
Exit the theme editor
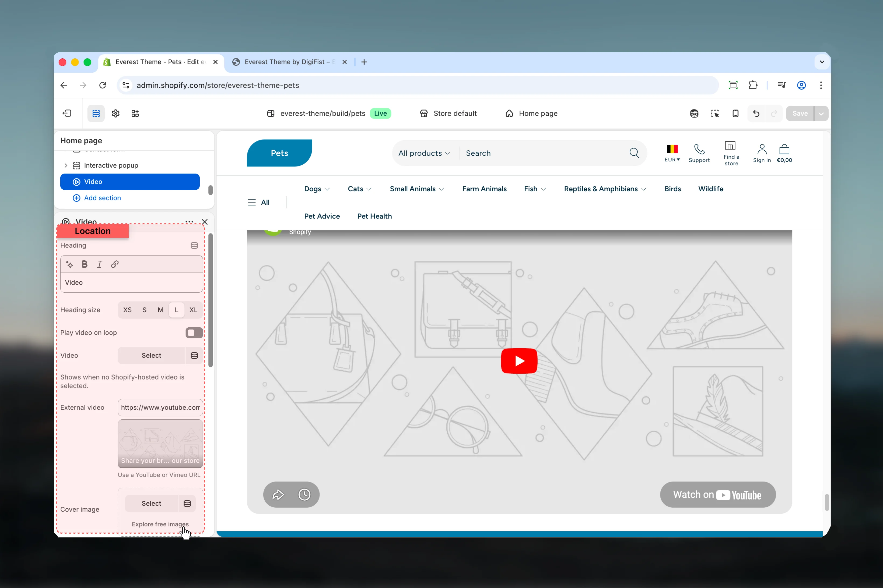click(67, 113)
